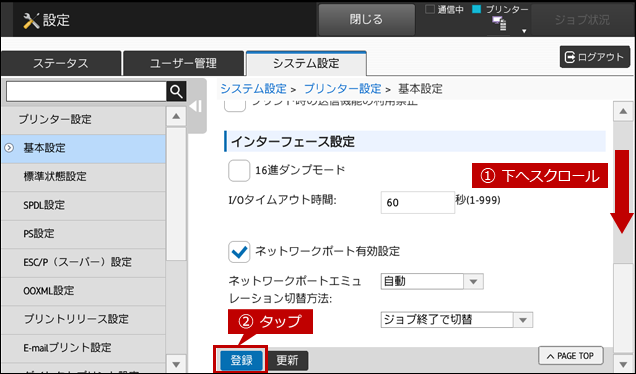The width and height of the screenshot is (636, 374).
Task: Click the I/Oタイムアウト時間 input field
Action: click(417, 202)
